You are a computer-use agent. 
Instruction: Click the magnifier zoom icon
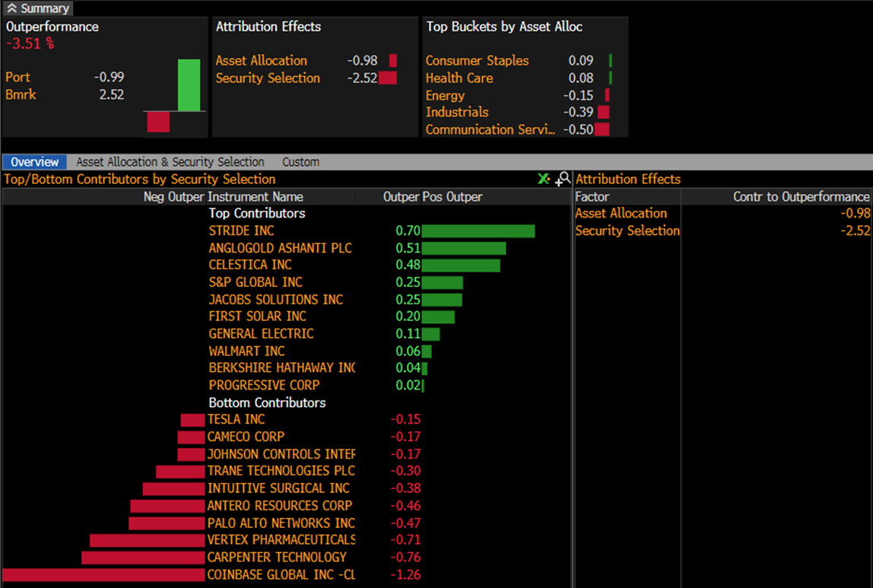[x=563, y=179]
